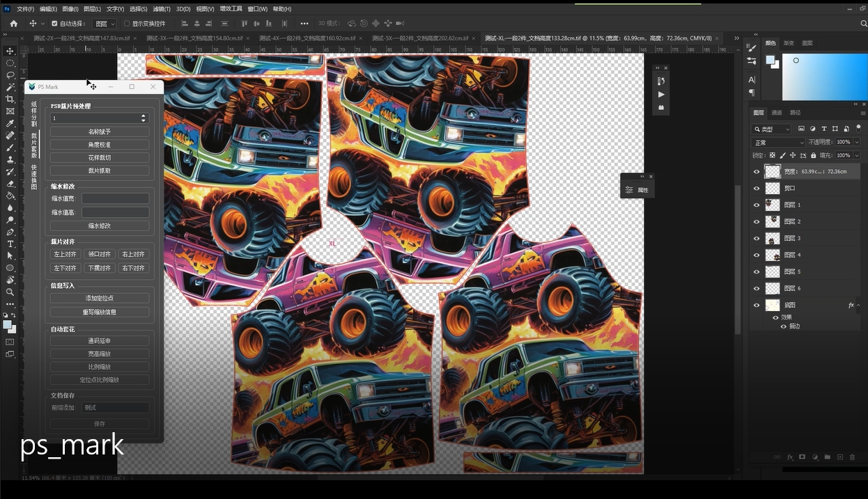Click the lock all layer icon
868x499 pixels.
coord(812,155)
